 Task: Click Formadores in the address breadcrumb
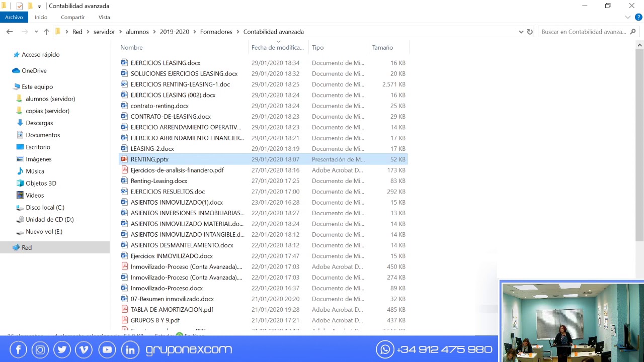pos(216,32)
